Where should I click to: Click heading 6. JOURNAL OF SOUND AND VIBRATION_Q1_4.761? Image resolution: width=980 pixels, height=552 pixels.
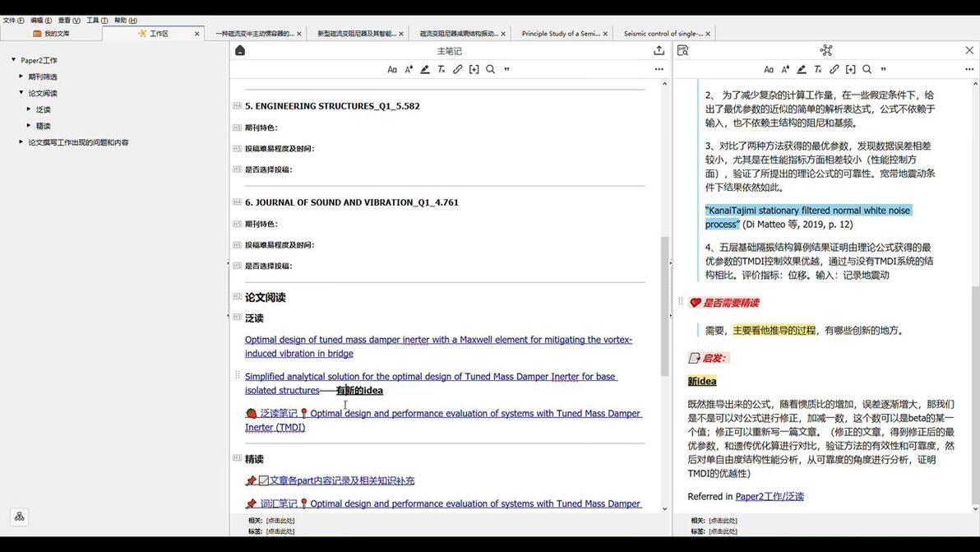[352, 202]
